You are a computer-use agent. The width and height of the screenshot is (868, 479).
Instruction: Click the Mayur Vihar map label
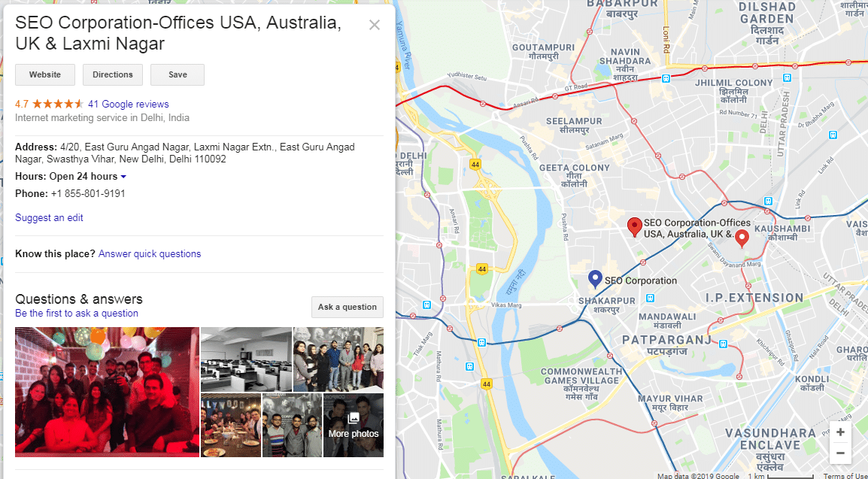point(670,403)
